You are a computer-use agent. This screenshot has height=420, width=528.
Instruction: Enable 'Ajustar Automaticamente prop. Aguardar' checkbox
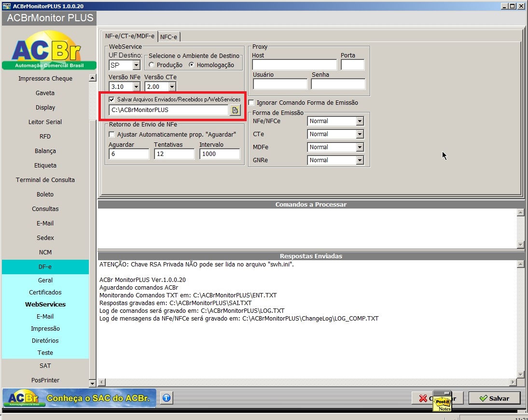coord(112,134)
